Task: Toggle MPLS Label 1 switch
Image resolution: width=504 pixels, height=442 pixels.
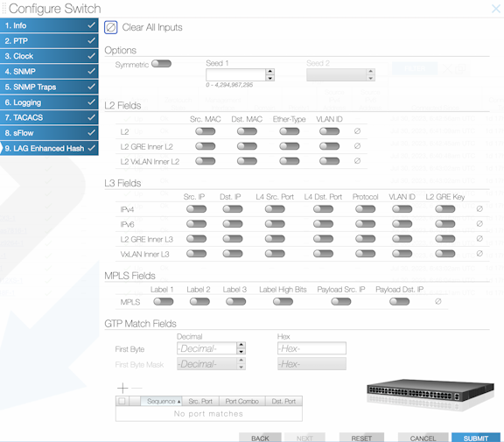Action: pyautogui.click(x=164, y=302)
